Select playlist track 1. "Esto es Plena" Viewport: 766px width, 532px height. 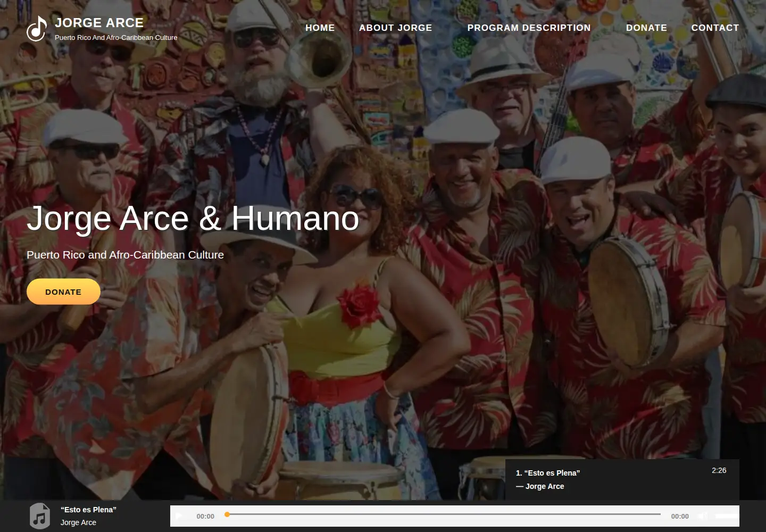548,473
